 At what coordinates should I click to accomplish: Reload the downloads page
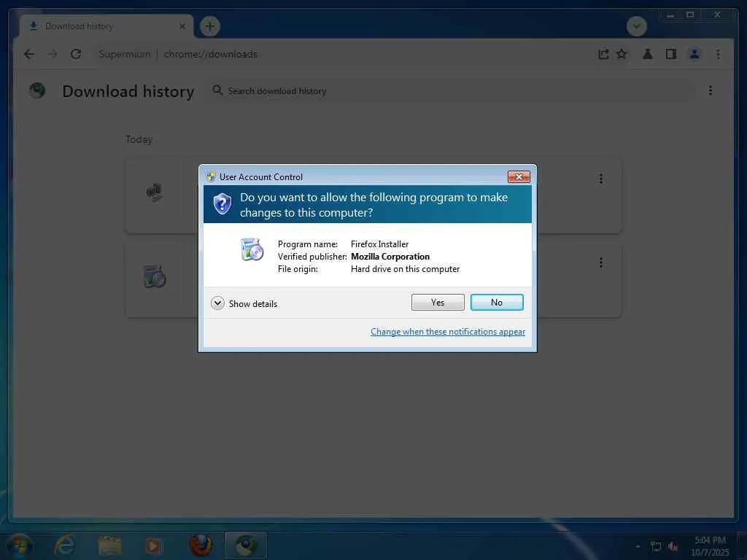pos(76,54)
